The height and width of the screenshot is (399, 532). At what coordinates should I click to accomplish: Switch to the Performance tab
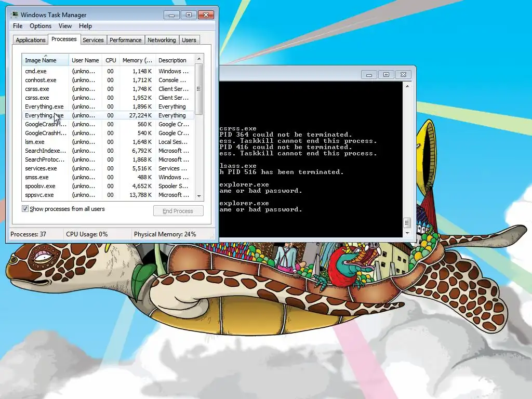pos(126,40)
